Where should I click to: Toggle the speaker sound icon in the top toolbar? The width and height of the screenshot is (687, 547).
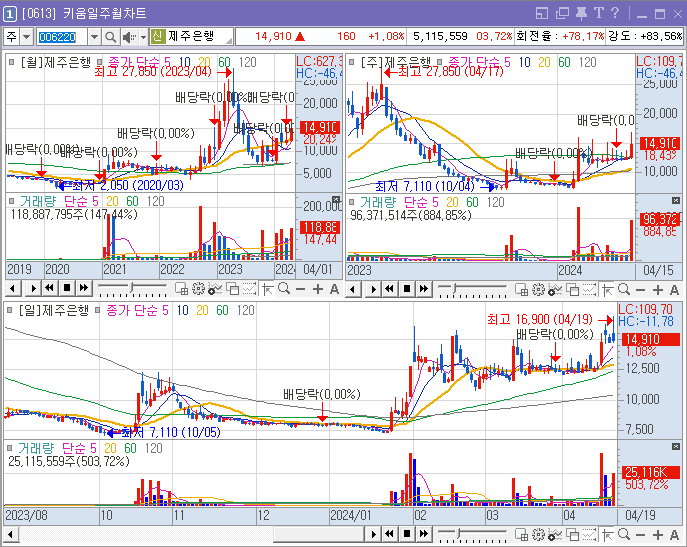pos(130,37)
